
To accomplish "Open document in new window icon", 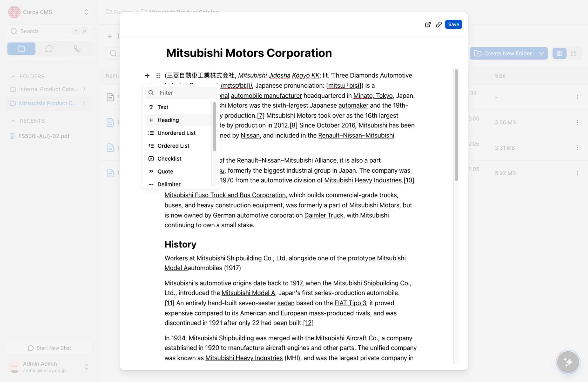I will 428,24.
